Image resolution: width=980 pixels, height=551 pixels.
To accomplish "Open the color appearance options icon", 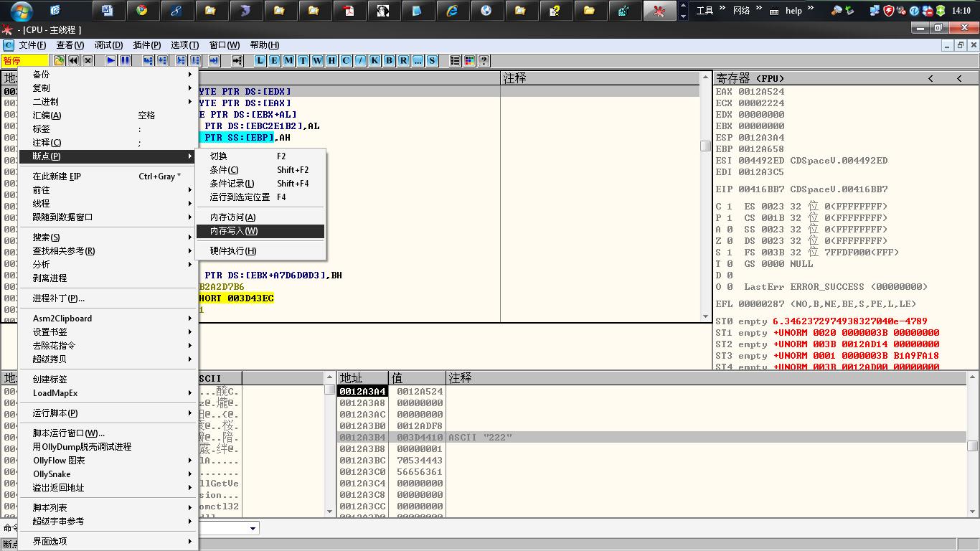I will (x=469, y=61).
